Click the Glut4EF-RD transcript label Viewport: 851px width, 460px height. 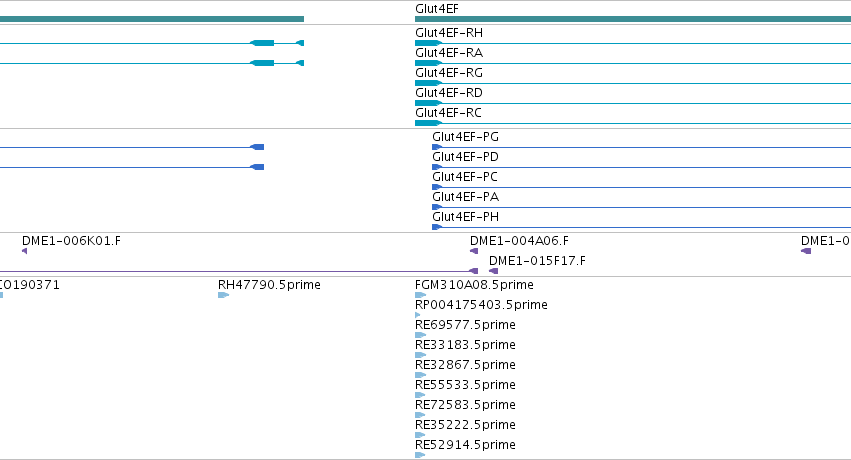(449, 93)
